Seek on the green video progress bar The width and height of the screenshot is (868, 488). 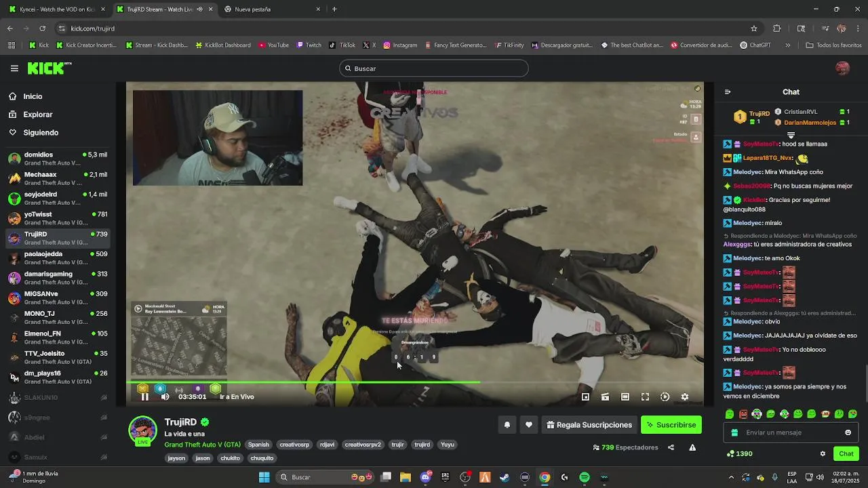coord(414,382)
